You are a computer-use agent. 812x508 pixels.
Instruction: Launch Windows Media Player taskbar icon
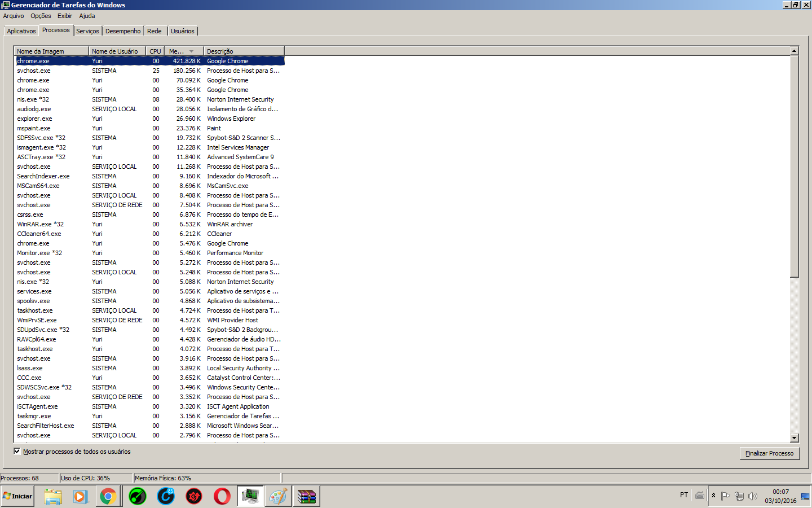[80, 497]
